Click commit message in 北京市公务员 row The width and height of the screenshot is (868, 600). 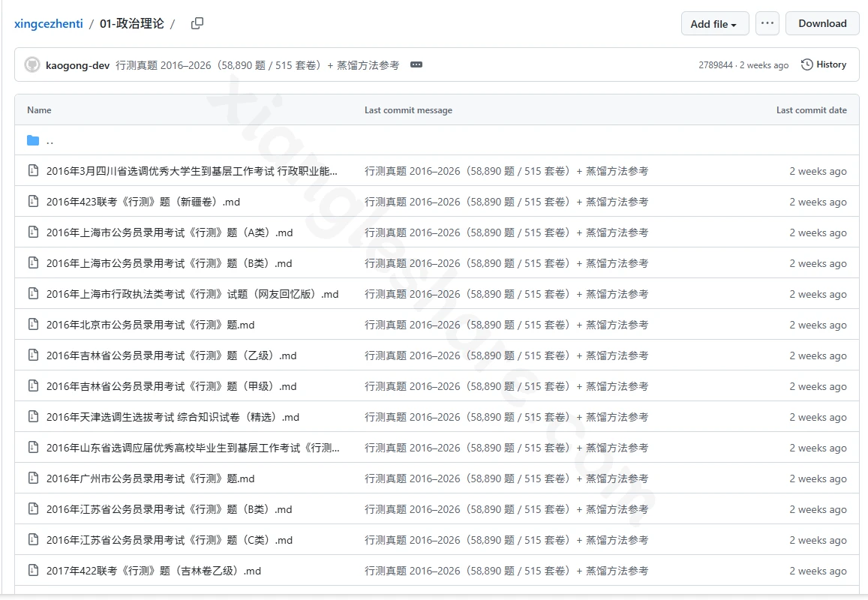(x=506, y=325)
